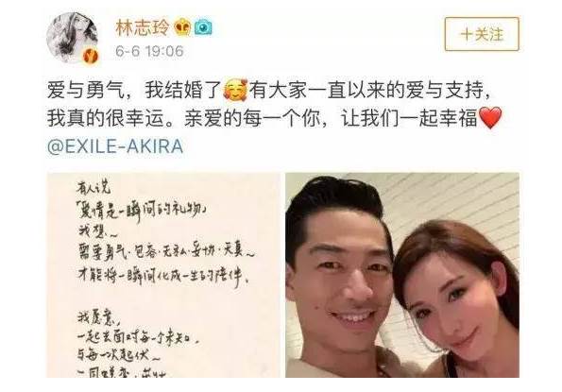This screenshot has width=562, height=392.
Task: Open 林志玲's profile avatar
Action: [73, 38]
